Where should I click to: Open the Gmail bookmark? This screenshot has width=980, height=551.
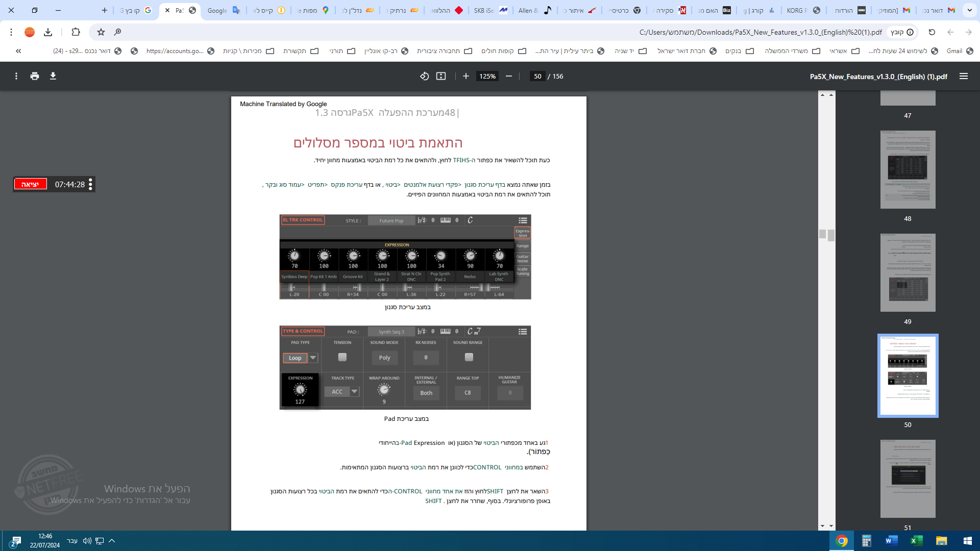tap(960, 51)
